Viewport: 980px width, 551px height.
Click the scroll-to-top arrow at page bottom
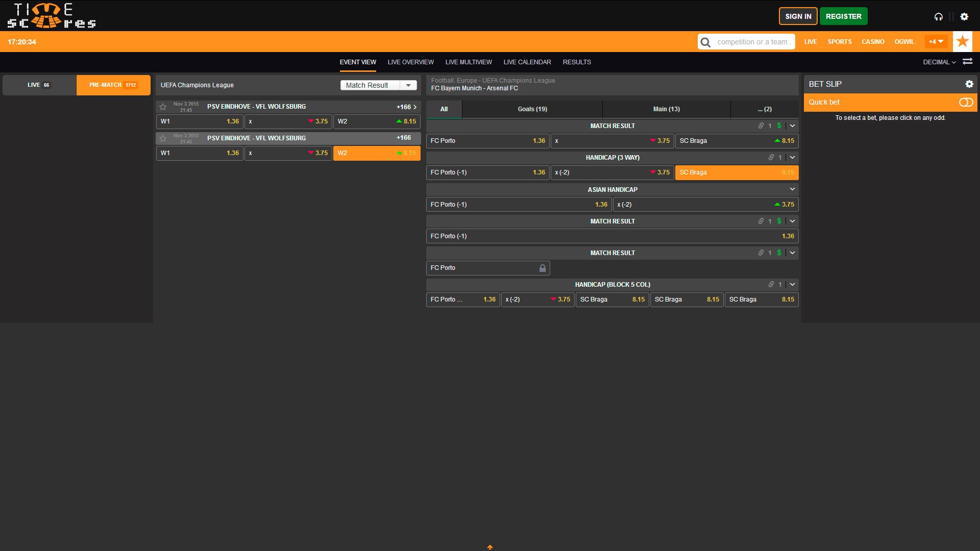(490, 547)
